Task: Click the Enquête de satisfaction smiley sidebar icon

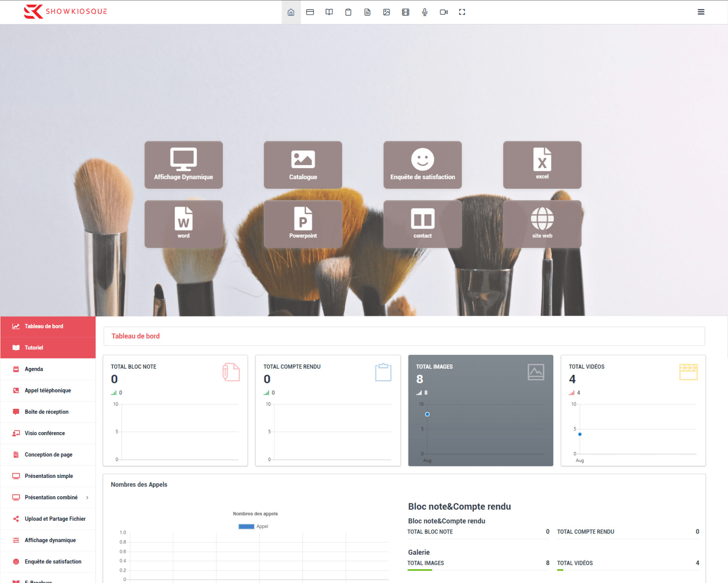Action: point(16,562)
